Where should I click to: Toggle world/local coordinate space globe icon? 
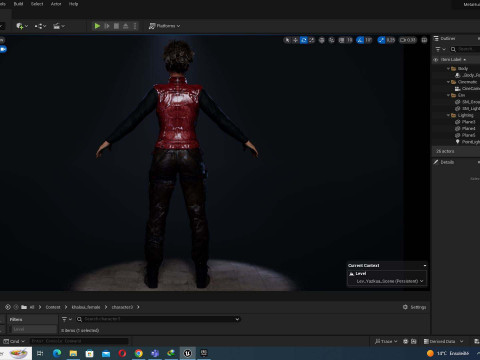coord(322,40)
